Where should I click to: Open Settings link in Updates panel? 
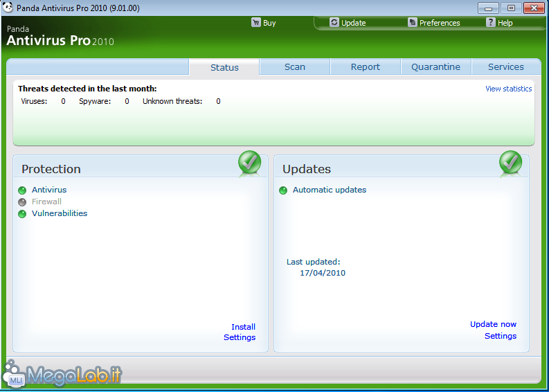501,336
